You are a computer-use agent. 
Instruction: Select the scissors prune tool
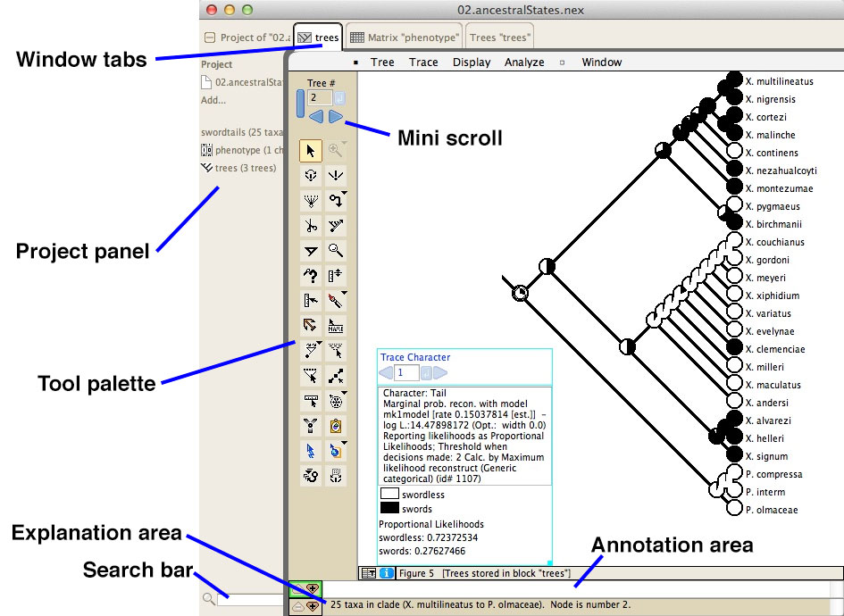(x=310, y=226)
